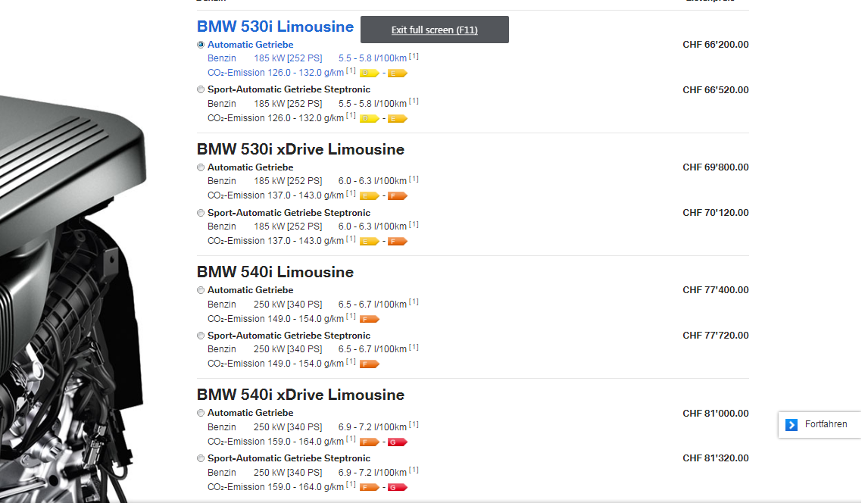Image resolution: width=868 pixels, height=503 pixels.
Task: Click '185 kW [252 PS]' in 530i Sport-Automatic row
Action: pyautogui.click(x=288, y=104)
